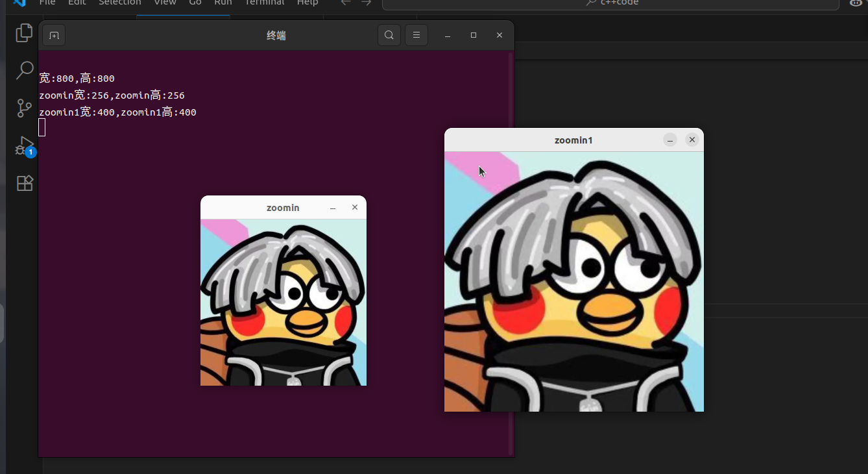
Task: Click the zoomin1 window title bar
Action: click(x=573, y=140)
